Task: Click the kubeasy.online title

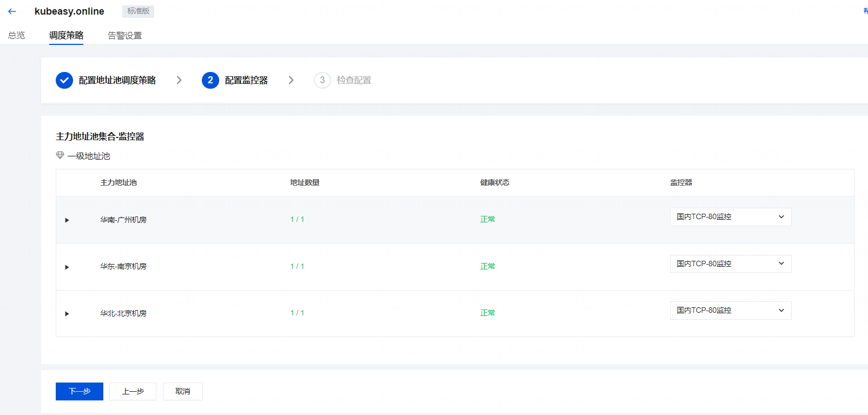Action: click(x=69, y=11)
